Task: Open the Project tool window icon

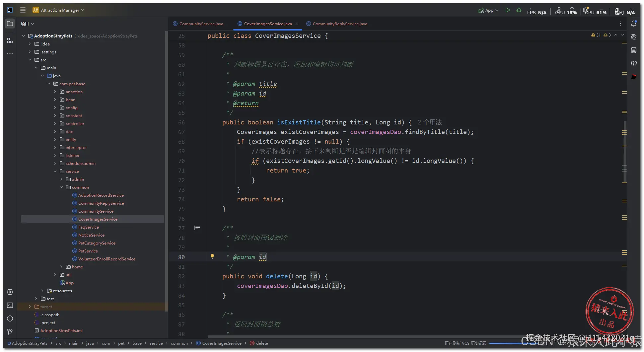Action: click(10, 24)
